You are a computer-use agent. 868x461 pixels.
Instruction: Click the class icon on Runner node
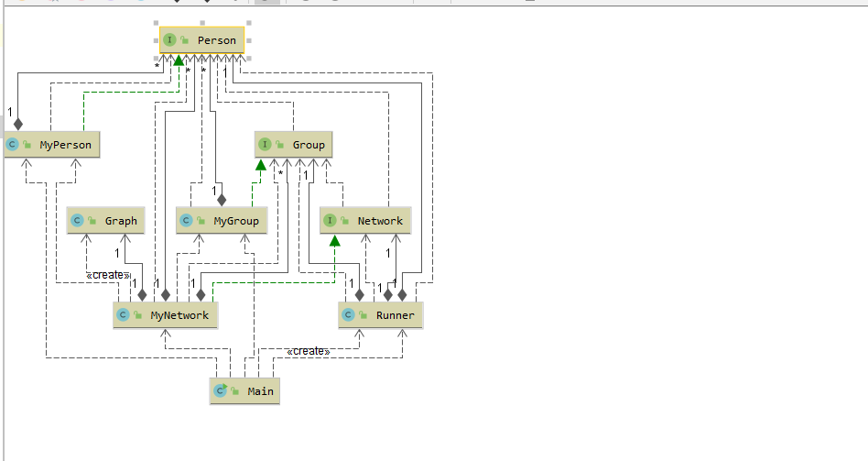348,314
